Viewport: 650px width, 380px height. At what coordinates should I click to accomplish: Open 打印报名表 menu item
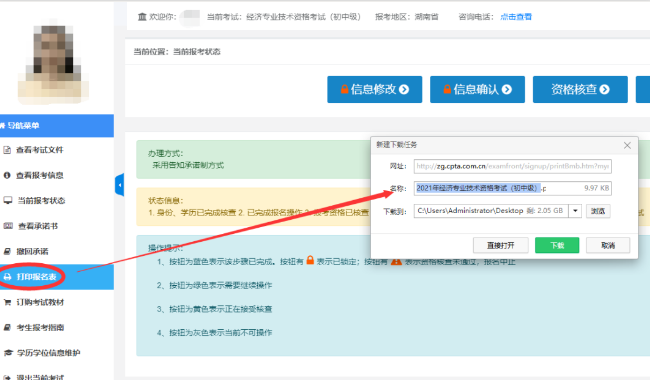57,277
